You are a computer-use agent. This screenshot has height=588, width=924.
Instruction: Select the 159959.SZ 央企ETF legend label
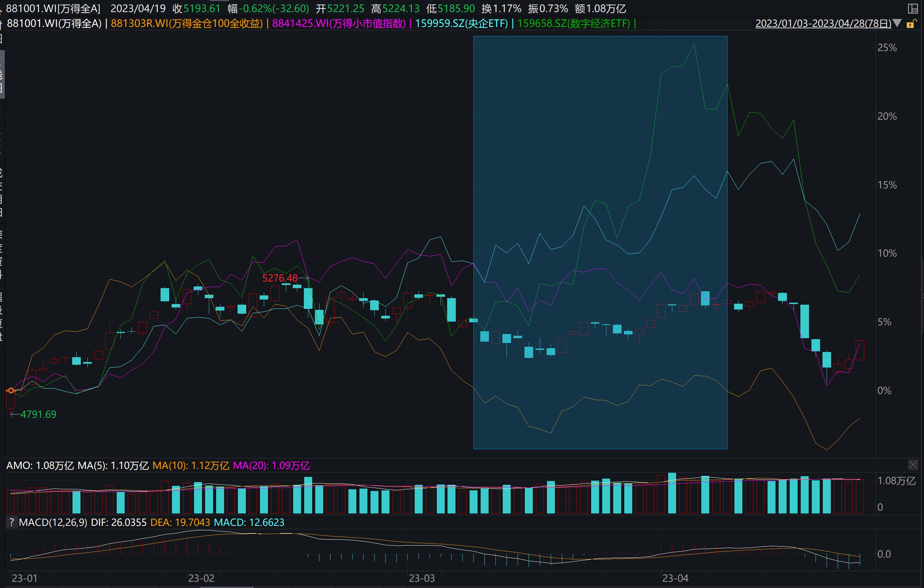click(461, 24)
